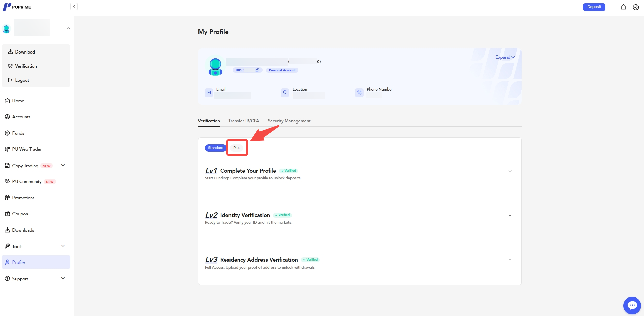Switch to the Security Management tab
This screenshot has height=316, width=644.
pos(289,121)
